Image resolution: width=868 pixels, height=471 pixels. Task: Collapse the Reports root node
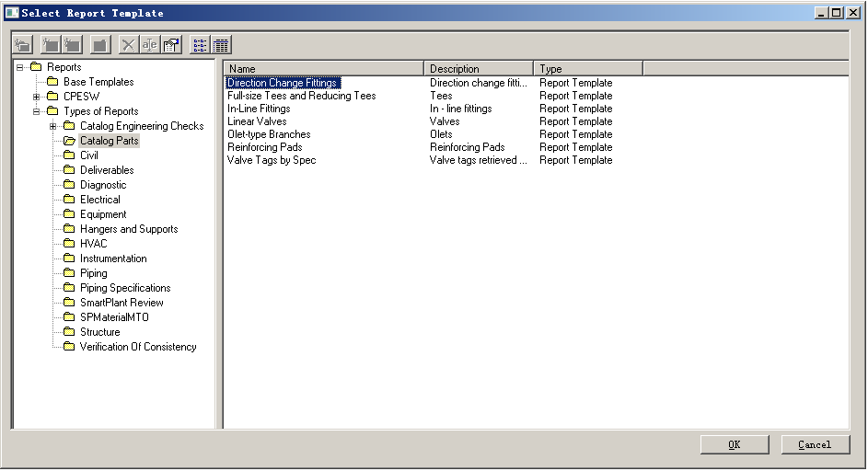[20, 67]
